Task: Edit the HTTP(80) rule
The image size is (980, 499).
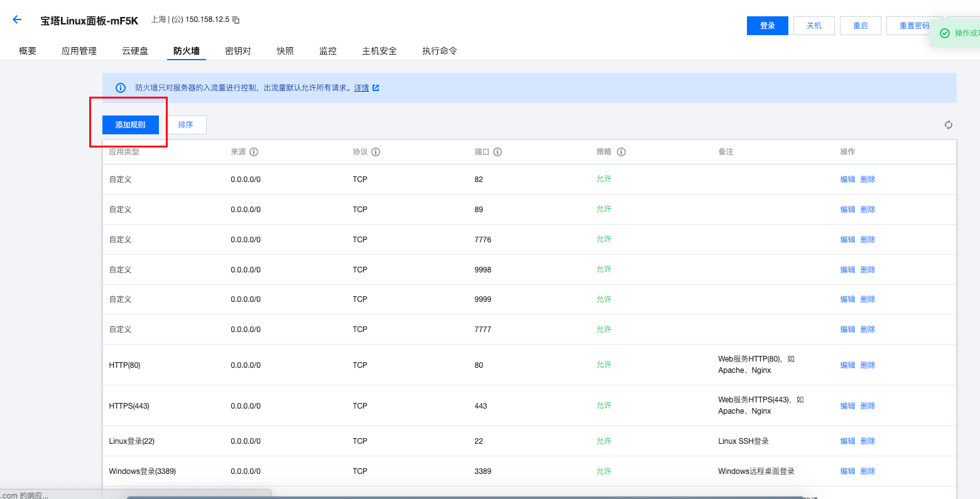Action: pos(847,365)
